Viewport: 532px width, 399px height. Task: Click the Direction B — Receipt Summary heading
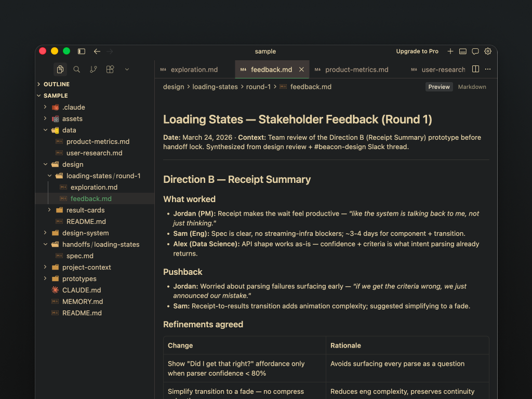tap(237, 179)
